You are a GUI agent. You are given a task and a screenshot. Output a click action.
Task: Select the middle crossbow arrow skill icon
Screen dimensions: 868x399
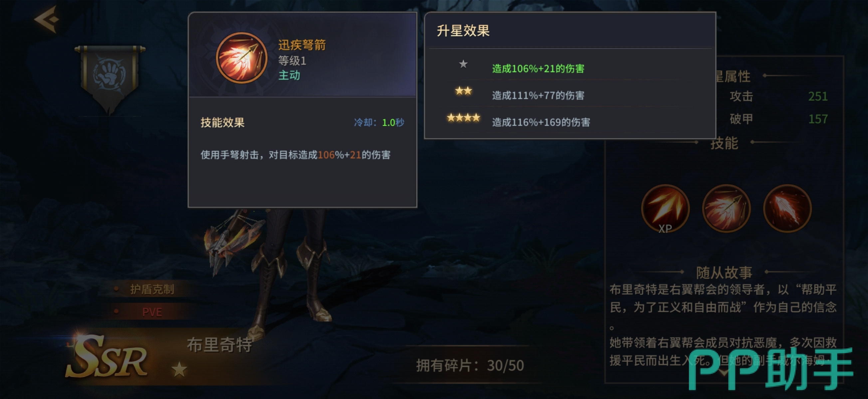[726, 208]
